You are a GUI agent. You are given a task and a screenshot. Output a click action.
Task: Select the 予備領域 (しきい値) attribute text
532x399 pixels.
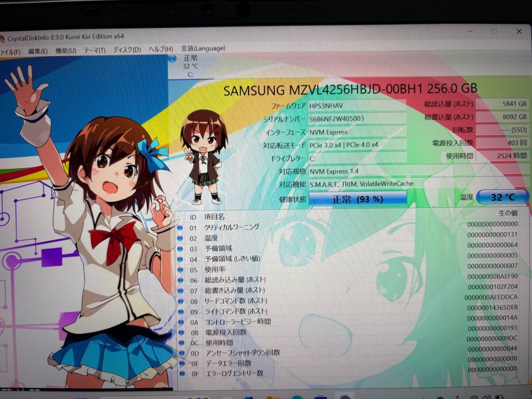(x=232, y=258)
